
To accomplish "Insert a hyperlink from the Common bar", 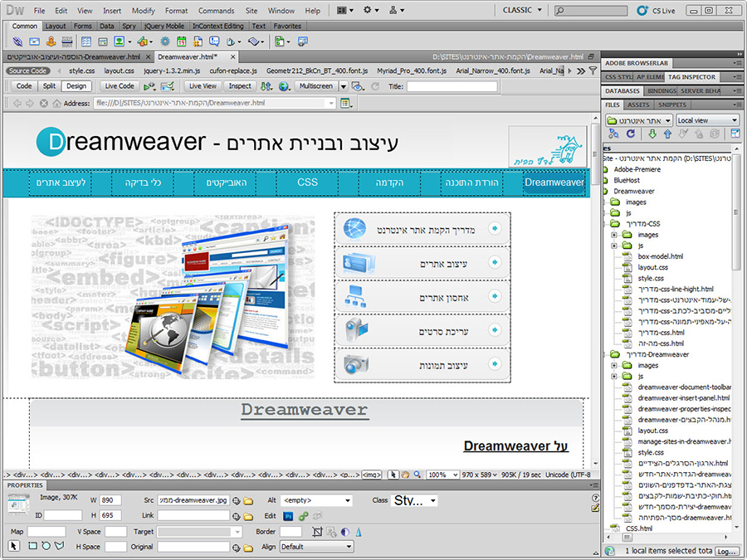I will tap(17, 42).
